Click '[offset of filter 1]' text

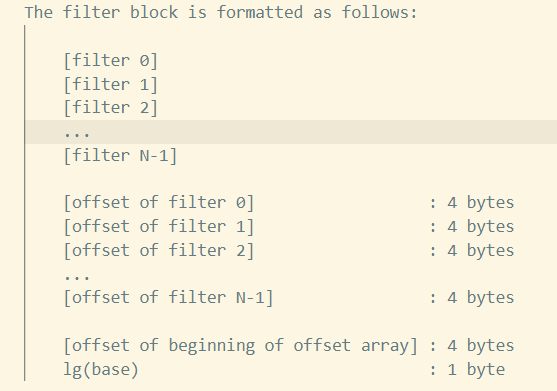tap(159, 227)
